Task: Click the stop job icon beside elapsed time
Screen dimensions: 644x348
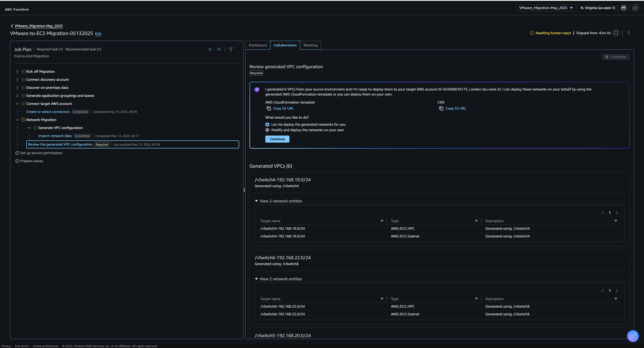Action: pyautogui.click(x=616, y=33)
